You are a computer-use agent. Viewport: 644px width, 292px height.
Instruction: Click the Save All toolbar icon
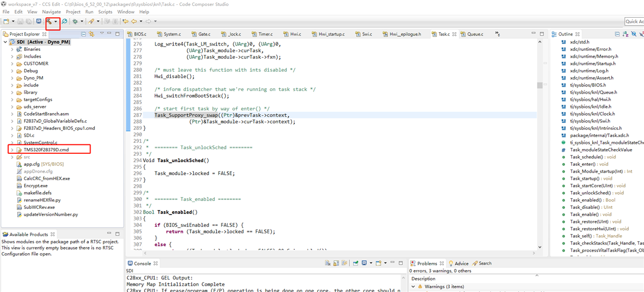28,21
